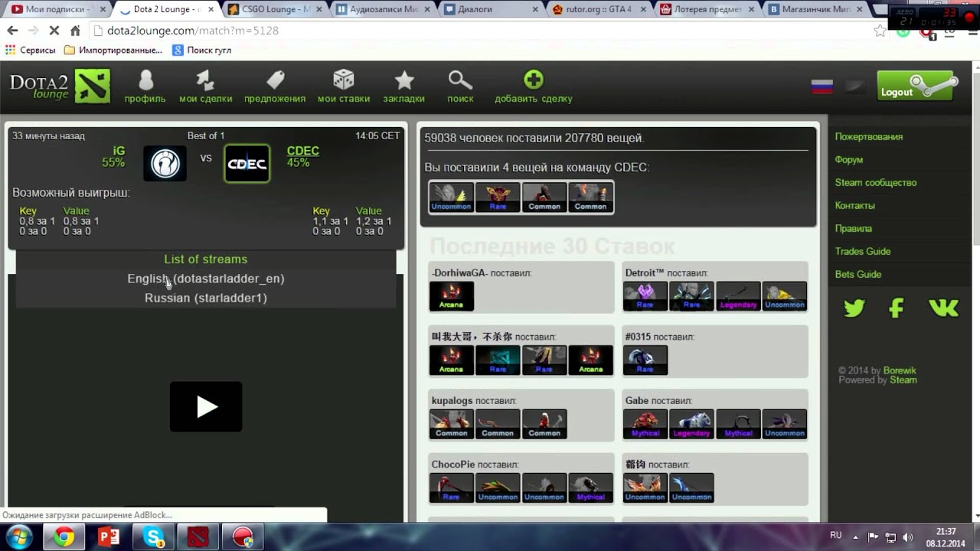The width and height of the screenshot is (980, 551).
Task: Open the Контакты sidebar link
Action: (855, 205)
